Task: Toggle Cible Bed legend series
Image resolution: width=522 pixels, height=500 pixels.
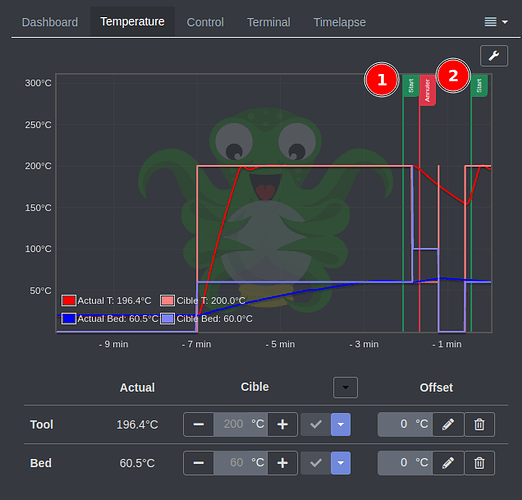Action: tap(206, 319)
